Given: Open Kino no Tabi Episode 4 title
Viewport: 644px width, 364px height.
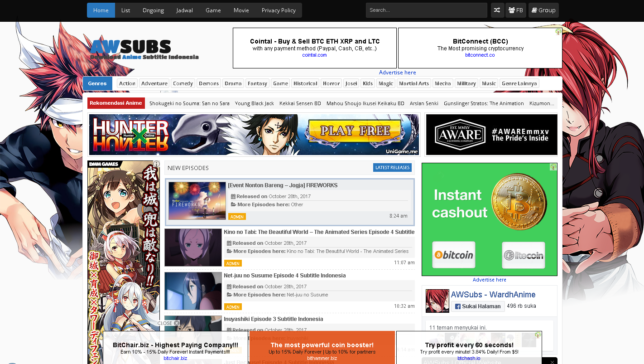Looking at the screenshot, I should [x=319, y=232].
